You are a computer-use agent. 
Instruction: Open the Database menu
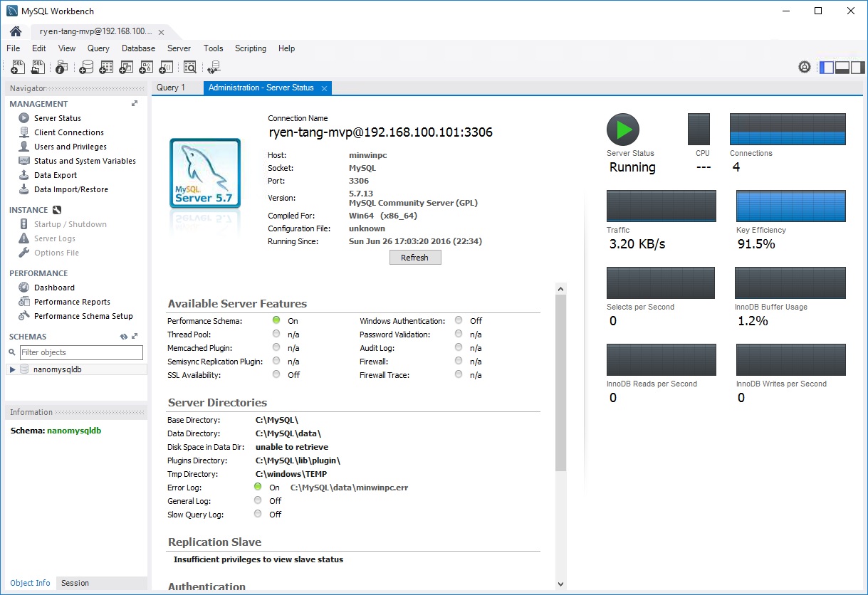tap(138, 48)
